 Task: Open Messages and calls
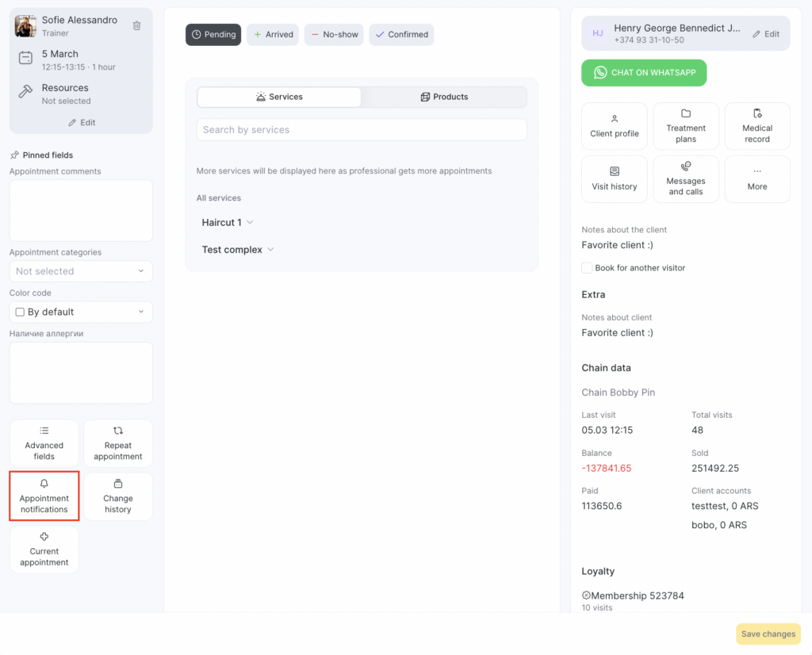(x=686, y=179)
